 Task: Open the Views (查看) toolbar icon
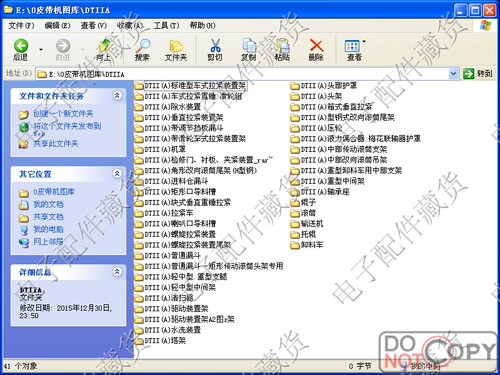click(x=353, y=49)
